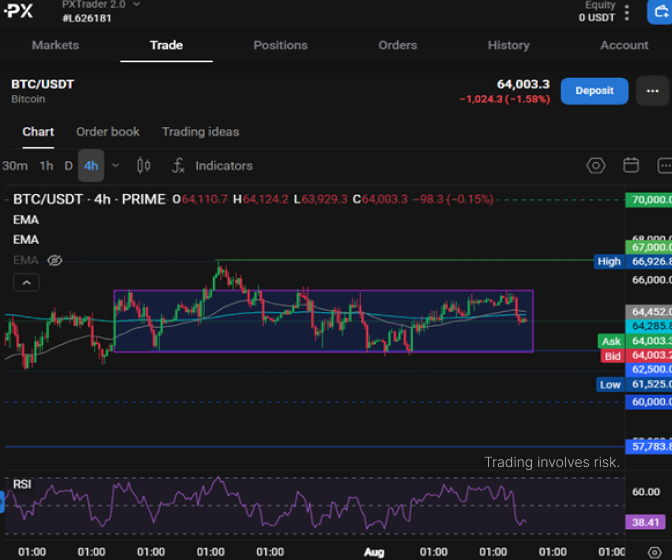The height and width of the screenshot is (560, 672).
Task: Click the Aug date label on time axis
Action: pos(374,552)
